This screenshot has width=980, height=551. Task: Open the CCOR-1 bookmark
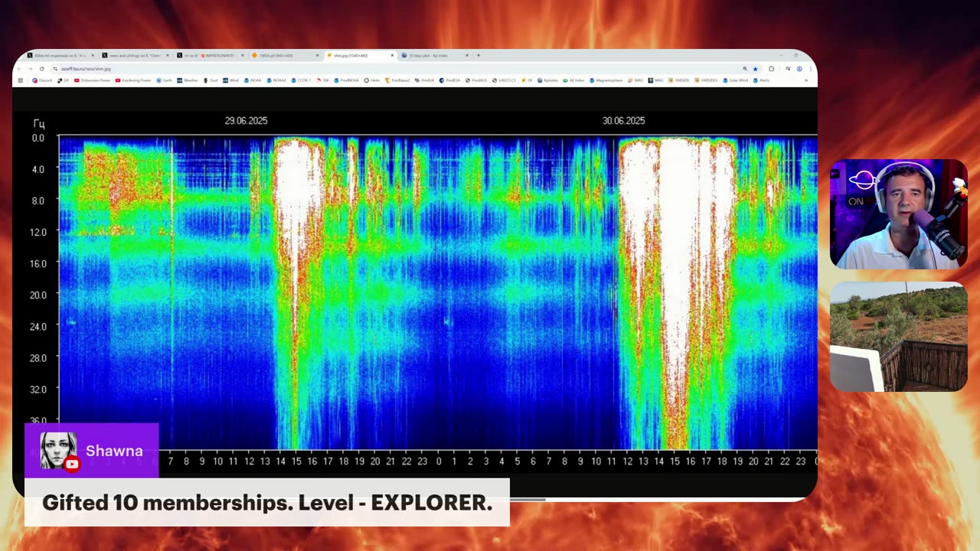click(x=301, y=80)
